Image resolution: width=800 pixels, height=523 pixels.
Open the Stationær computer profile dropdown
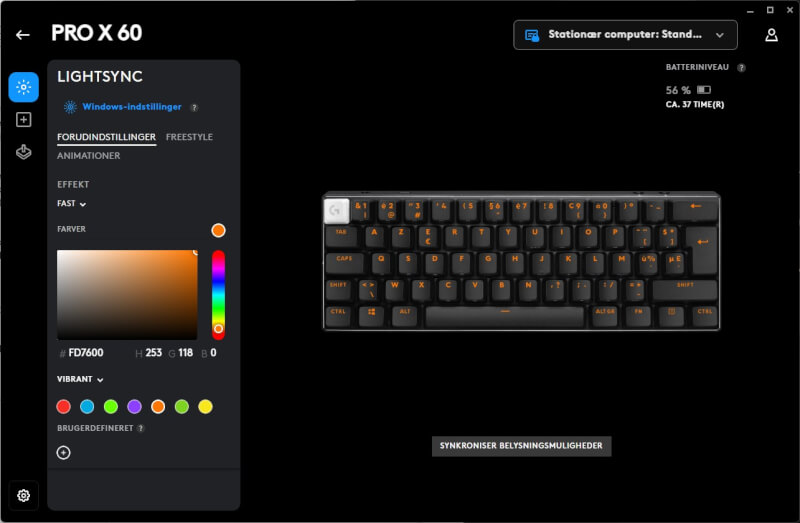tap(625, 35)
